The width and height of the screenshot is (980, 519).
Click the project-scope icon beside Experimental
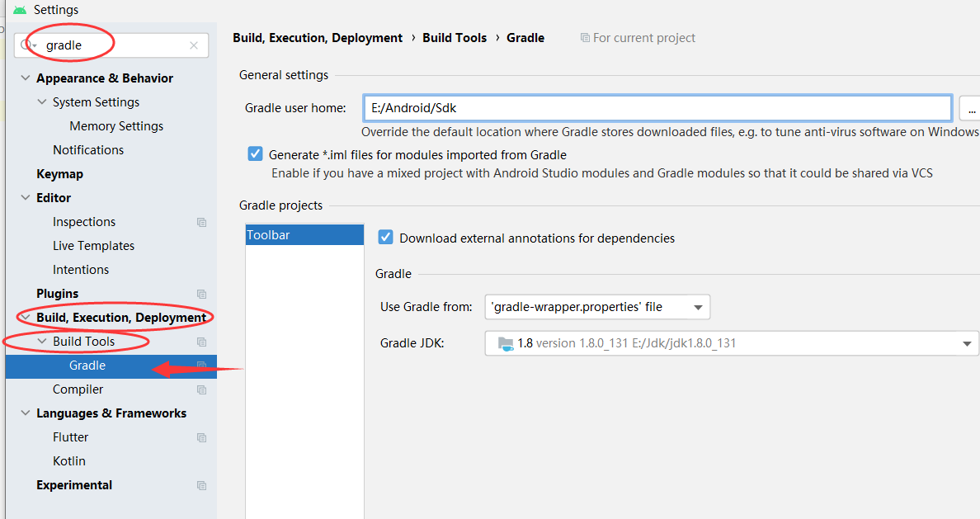click(201, 485)
